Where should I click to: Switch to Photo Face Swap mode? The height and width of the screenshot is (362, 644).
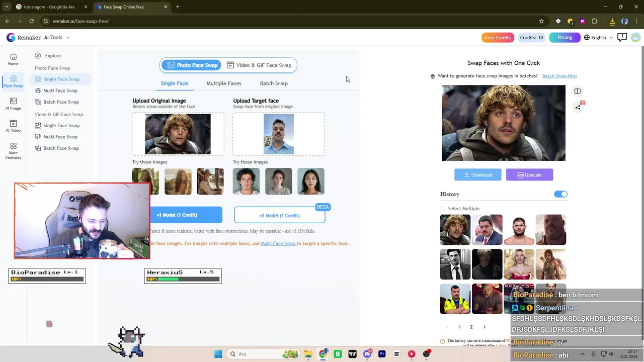pyautogui.click(x=192, y=65)
